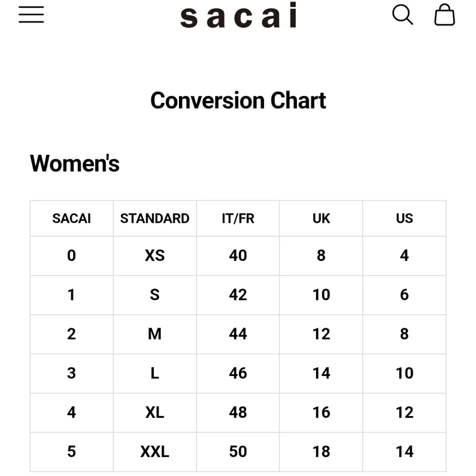The width and height of the screenshot is (476, 476).
Task: Select the UK 18 cell
Action: (321, 452)
